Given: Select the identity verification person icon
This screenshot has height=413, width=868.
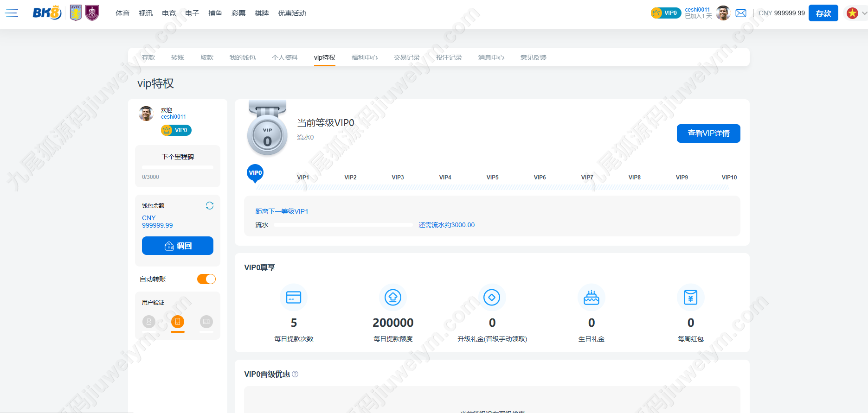Looking at the screenshot, I should tap(149, 321).
